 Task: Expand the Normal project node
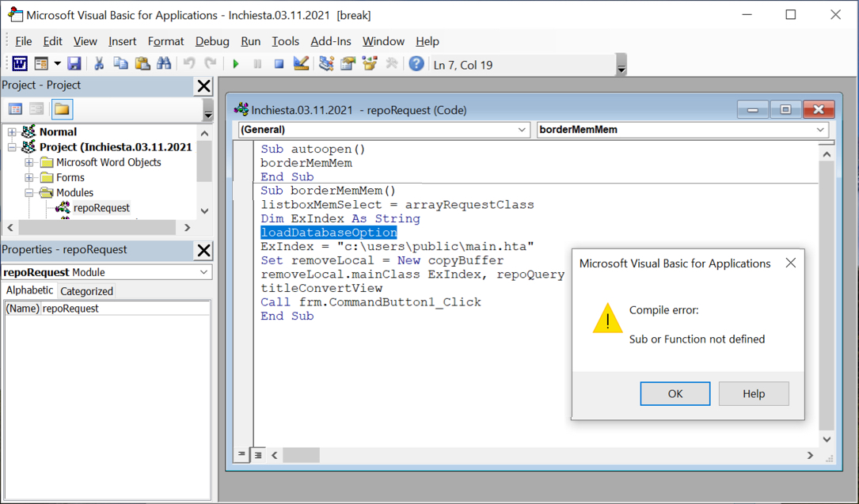[x=12, y=132]
